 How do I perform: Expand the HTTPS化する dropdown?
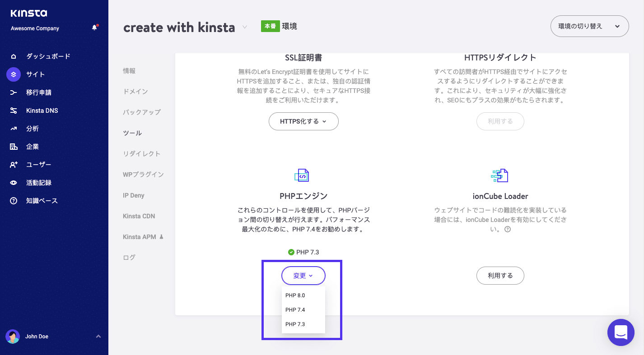303,121
